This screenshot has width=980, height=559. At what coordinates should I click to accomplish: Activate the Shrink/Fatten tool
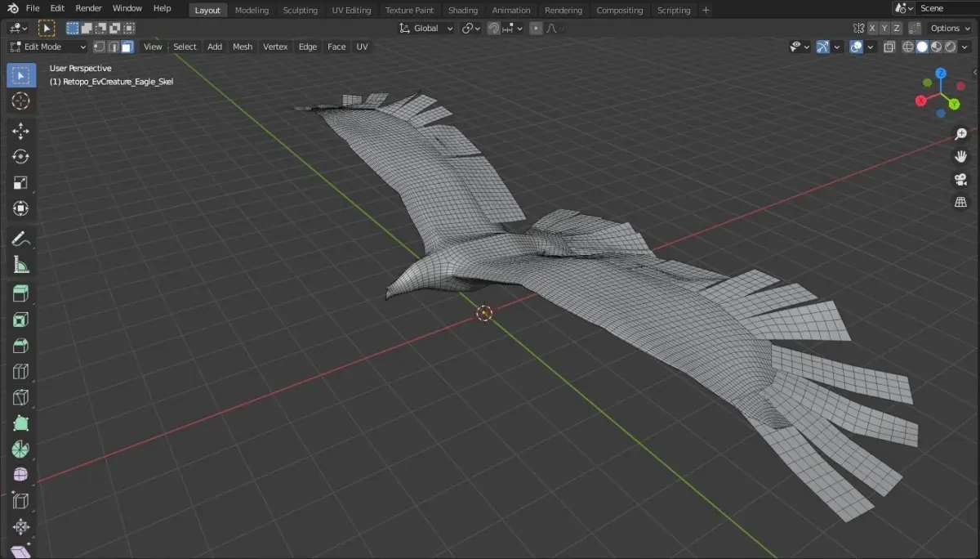pos(21,527)
